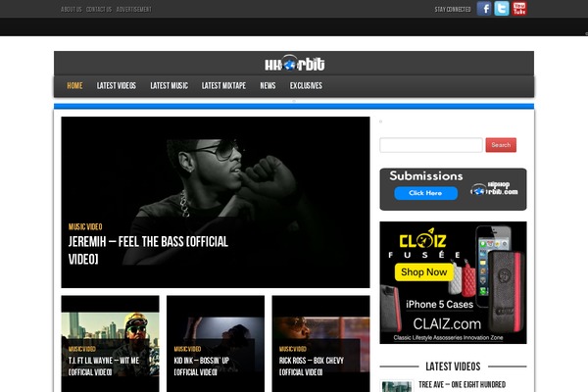The image size is (588, 392).
Task: Open the About Us link
Action: tap(72, 10)
